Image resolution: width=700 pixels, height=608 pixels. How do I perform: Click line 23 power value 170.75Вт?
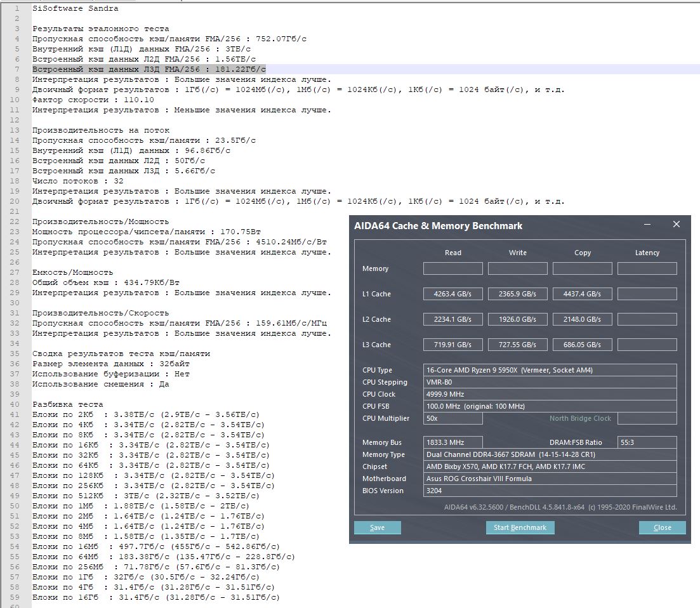(240, 232)
